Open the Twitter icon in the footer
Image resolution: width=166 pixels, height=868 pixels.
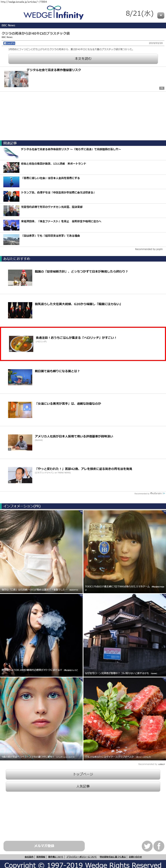coord(147,846)
